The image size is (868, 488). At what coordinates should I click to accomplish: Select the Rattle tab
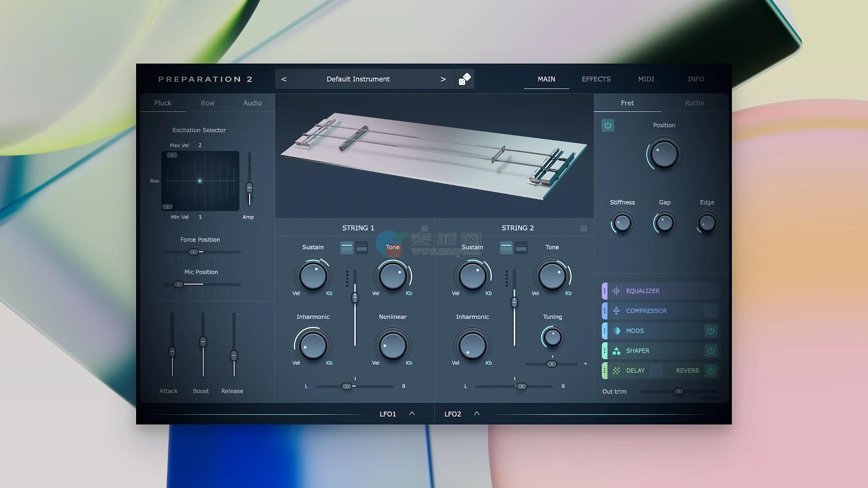pyautogui.click(x=694, y=103)
